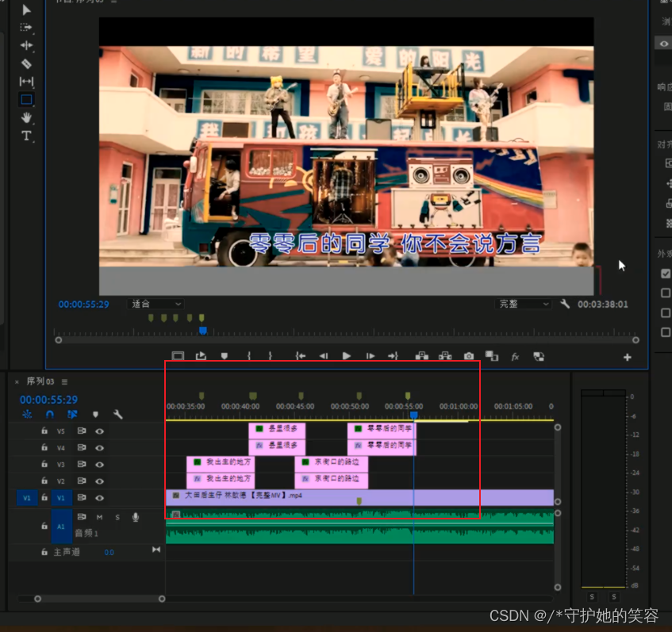Toggle Snap magnet in timeline
The image size is (672, 632).
[x=50, y=415]
